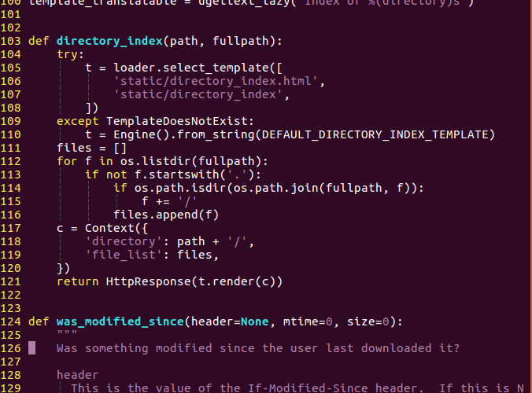The image size is (532, 393).
Task: Click the text cursor block on line 126
Action: tap(31, 348)
